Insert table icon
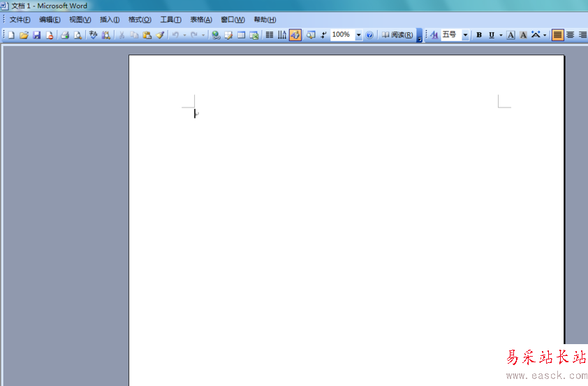 241,35
